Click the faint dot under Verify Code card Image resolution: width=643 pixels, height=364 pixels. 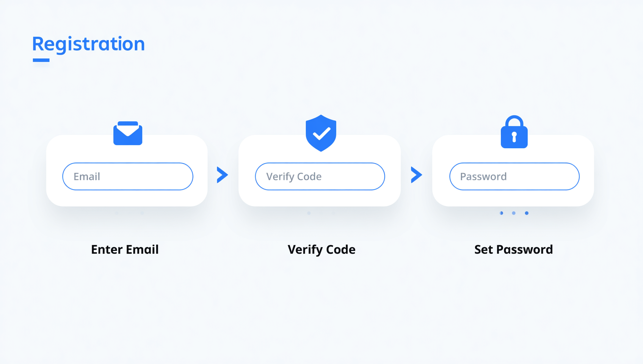[x=309, y=213]
